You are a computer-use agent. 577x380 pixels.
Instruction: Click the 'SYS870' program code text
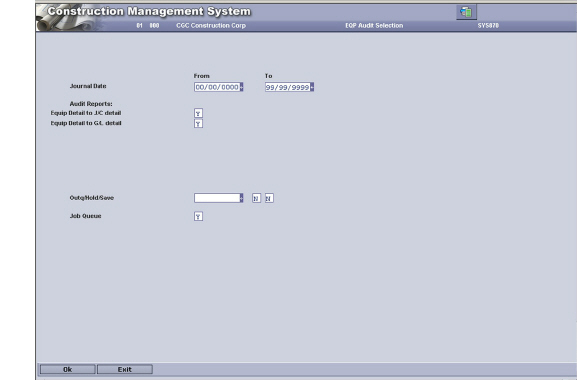click(488, 25)
